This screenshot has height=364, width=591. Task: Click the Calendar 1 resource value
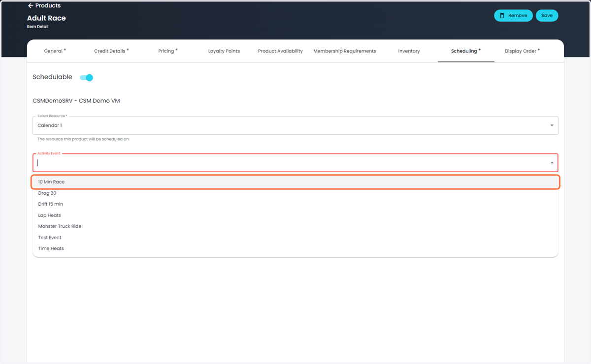[50, 125]
